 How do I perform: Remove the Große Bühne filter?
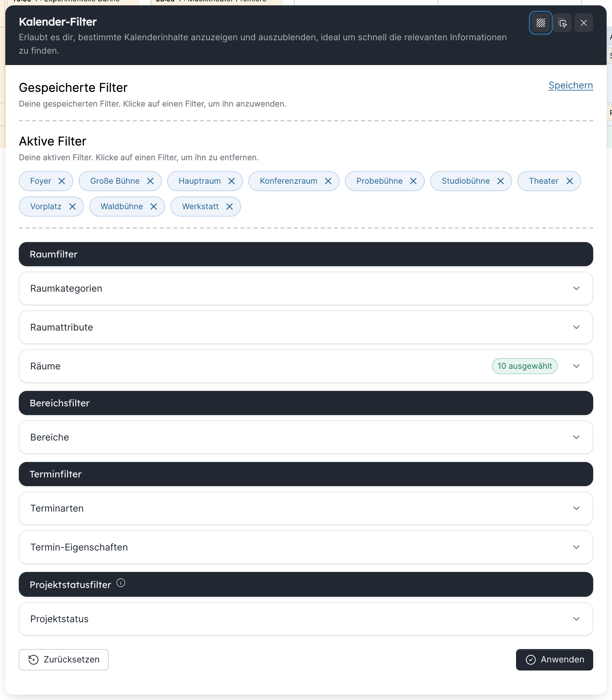click(x=150, y=181)
